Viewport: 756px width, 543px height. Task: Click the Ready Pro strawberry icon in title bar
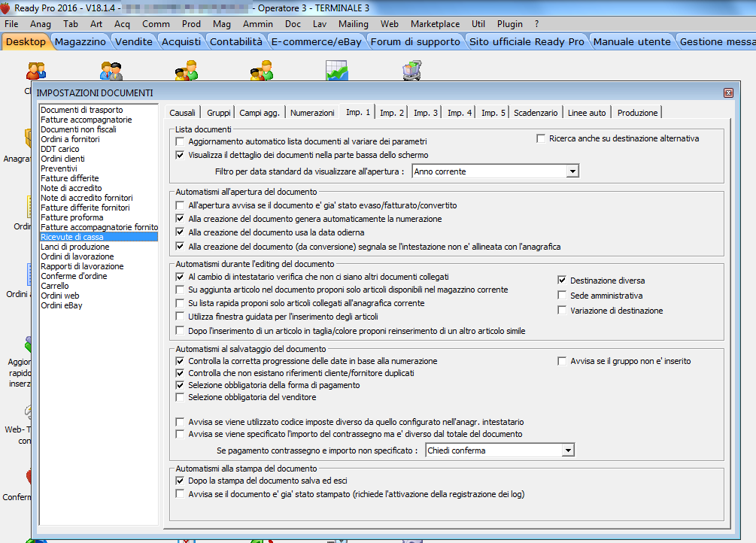point(5,8)
